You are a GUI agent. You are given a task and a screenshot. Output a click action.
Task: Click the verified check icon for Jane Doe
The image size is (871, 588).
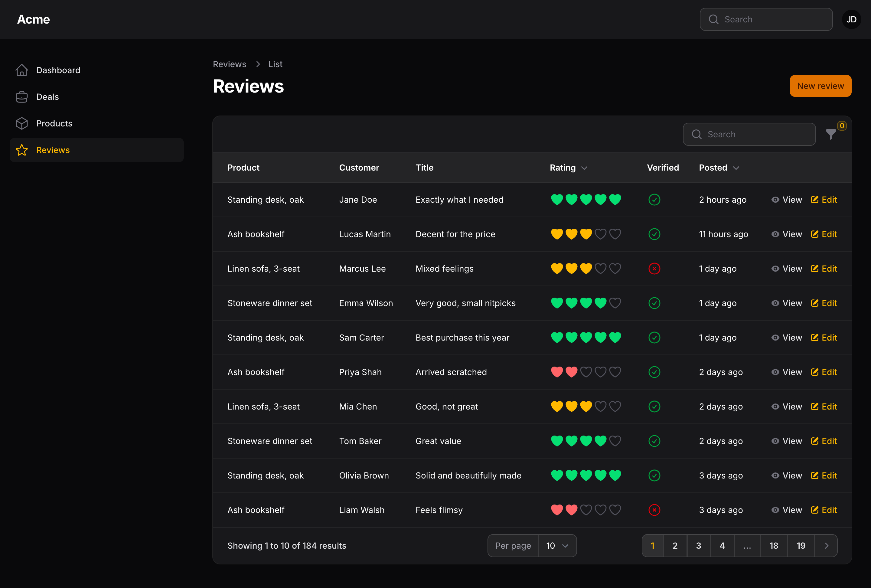[x=654, y=200]
